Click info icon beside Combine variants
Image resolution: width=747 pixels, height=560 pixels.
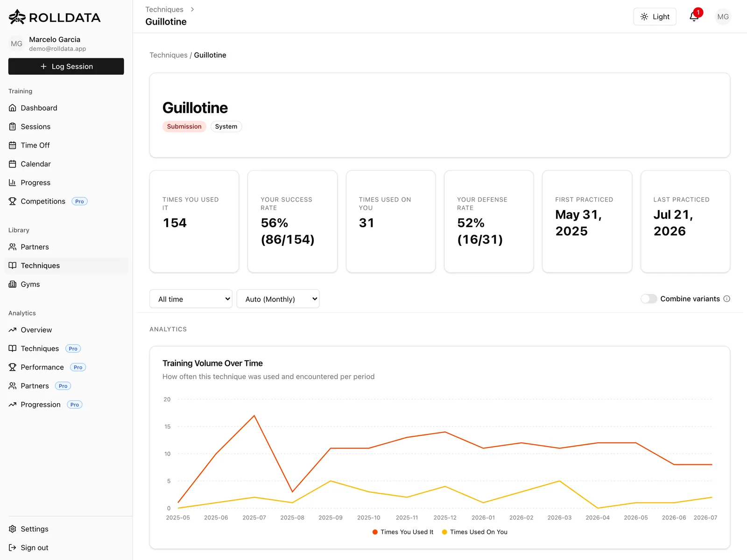(x=727, y=299)
